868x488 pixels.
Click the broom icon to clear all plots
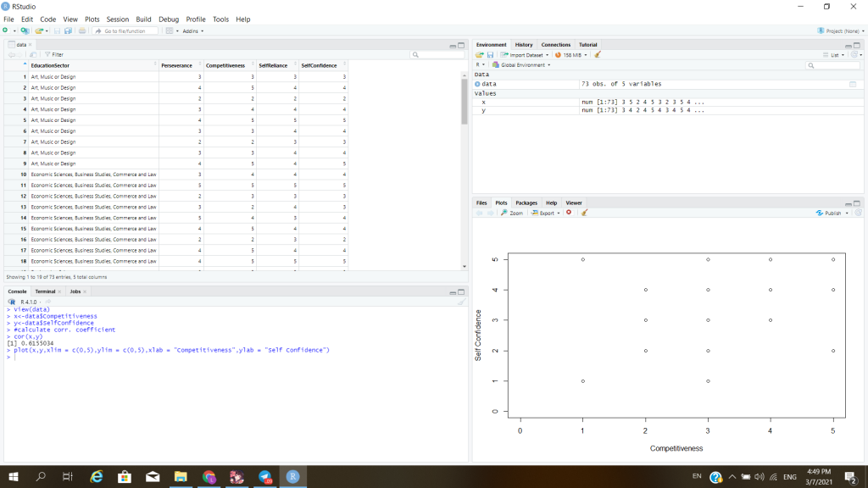tap(584, 213)
